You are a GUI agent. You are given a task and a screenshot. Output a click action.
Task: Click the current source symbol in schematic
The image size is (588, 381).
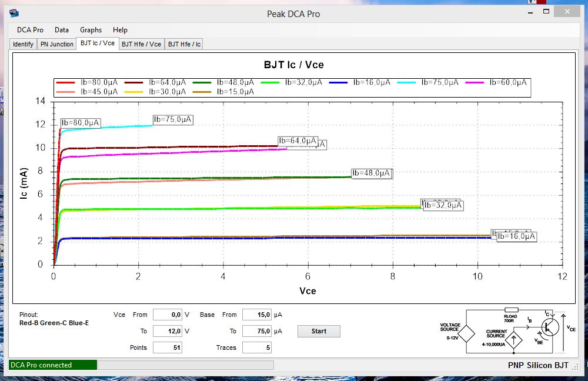pyautogui.click(x=514, y=340)
